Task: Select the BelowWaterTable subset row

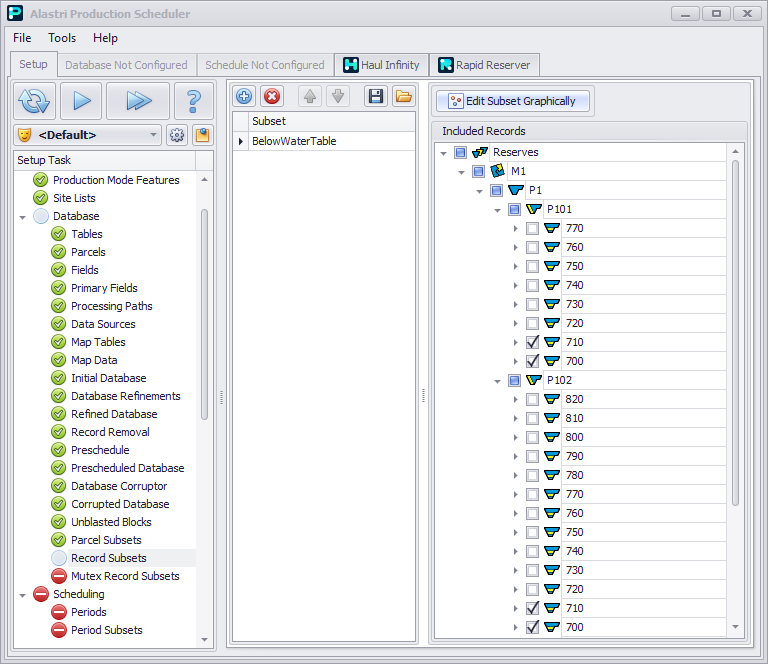Action: 294,142
